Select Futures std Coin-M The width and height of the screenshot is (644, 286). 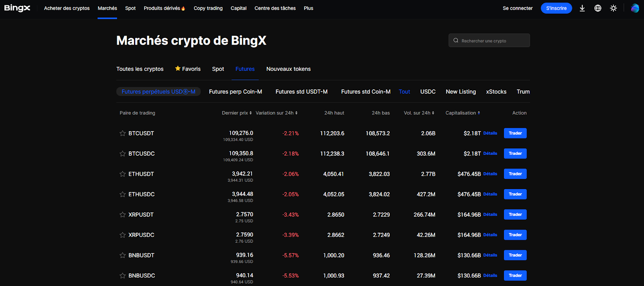click(x=366, y=92)
